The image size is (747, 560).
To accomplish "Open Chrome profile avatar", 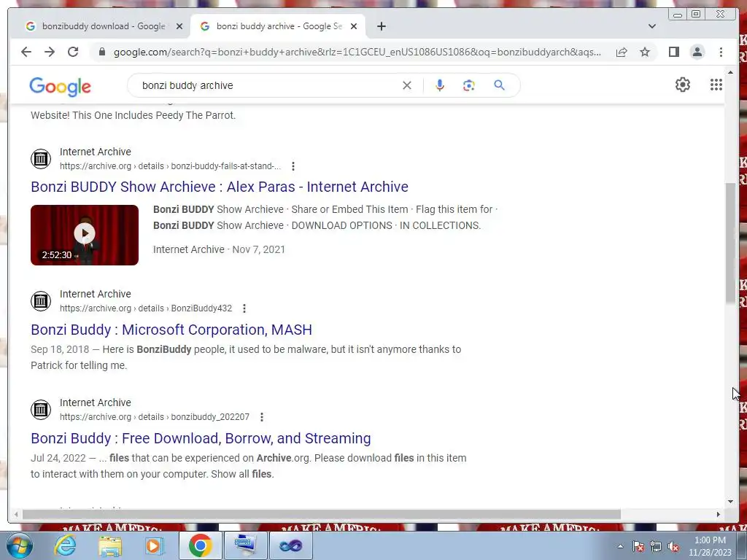I will 697,52.
